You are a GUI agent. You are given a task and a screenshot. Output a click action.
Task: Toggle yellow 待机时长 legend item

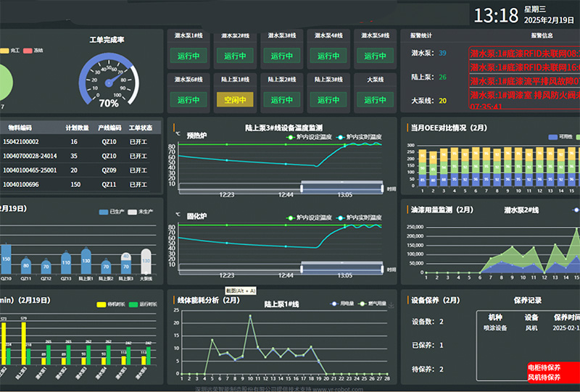click(x=111, y=304)
